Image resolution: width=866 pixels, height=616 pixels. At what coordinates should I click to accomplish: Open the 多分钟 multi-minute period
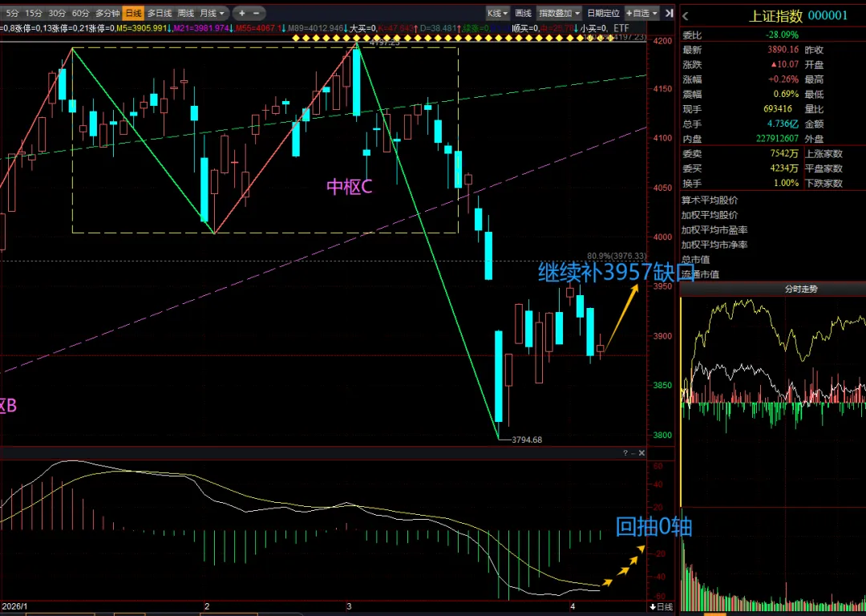107,13
